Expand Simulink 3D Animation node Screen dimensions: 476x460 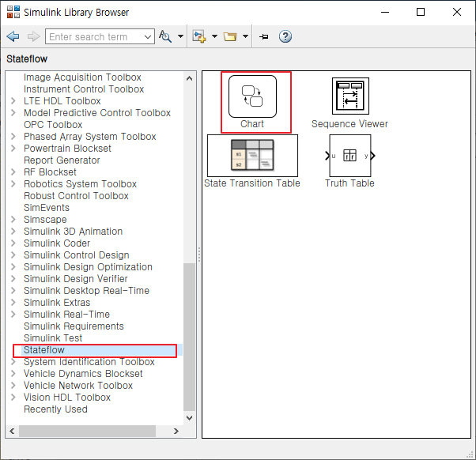pyautogui.click(x=13, y=231)
